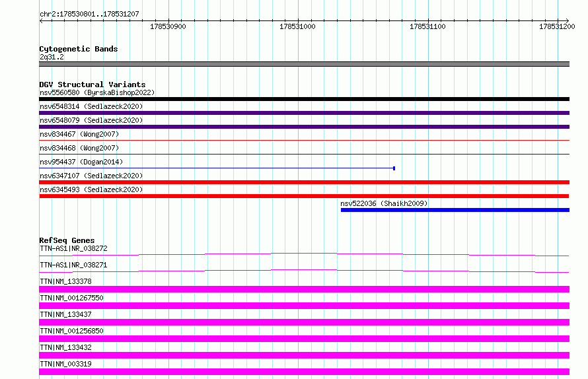Select the purple nsv6548314 variant bar
This screenshot has height=379, width=588.
click(x=304, y=113)
